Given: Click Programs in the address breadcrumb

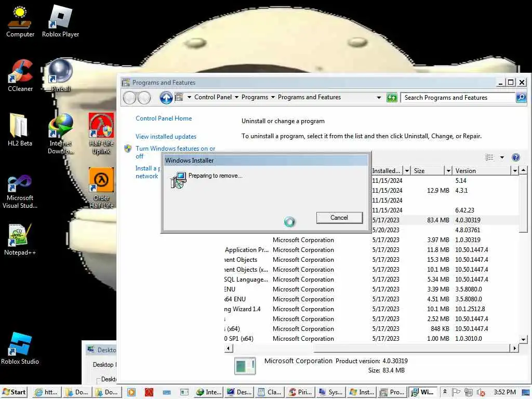Looking at the screenshot, I should 255,97.
